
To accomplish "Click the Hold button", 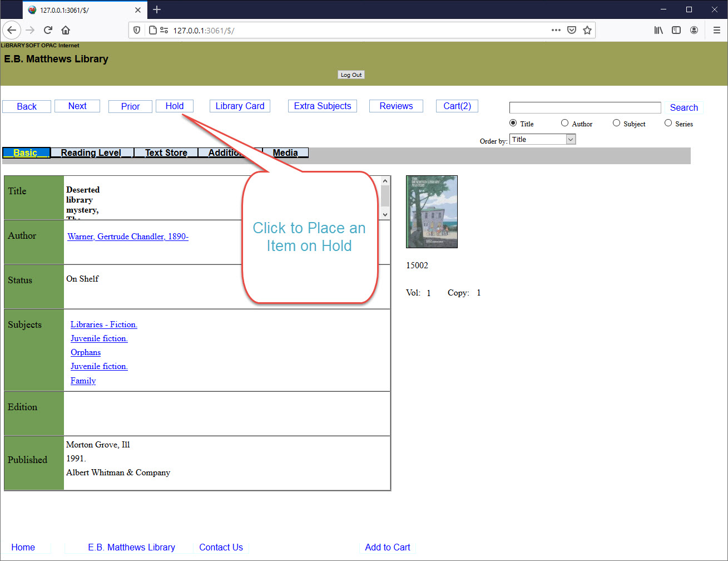I will click(x=174, y=106).
